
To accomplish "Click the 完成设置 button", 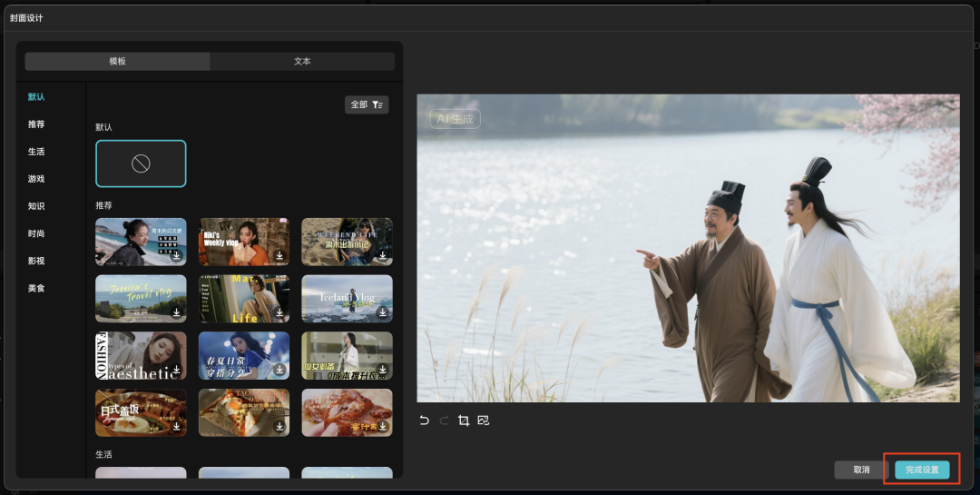I will 922,470.
